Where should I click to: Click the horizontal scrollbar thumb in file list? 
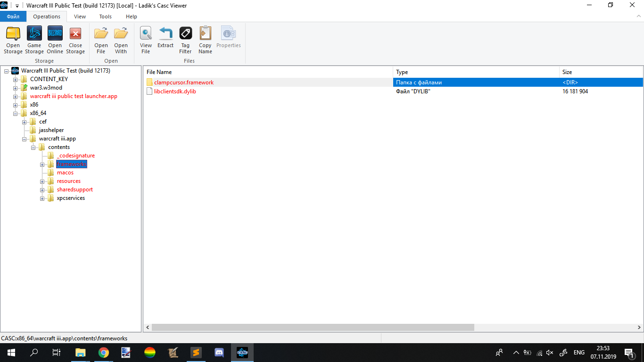(313, 327)
